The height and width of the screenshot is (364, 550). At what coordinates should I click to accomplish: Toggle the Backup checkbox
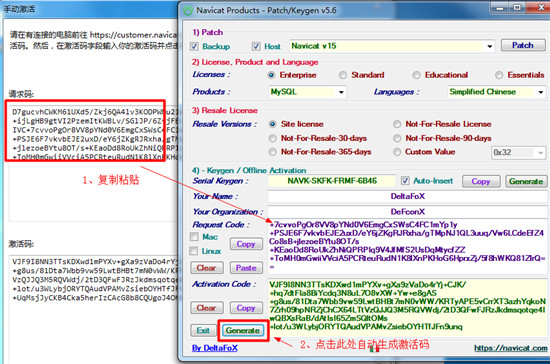point(194,46)
